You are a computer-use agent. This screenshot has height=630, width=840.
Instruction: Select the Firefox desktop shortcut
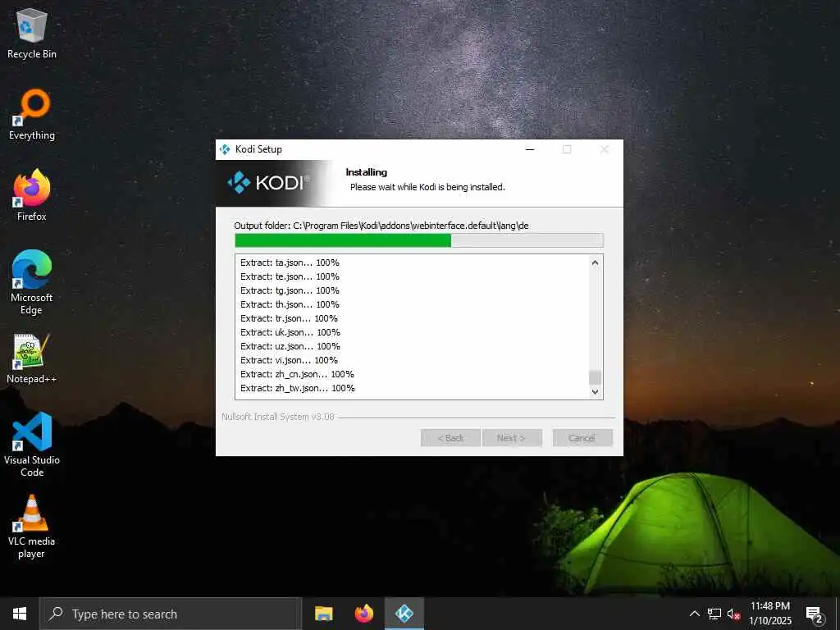coord(32,195)
